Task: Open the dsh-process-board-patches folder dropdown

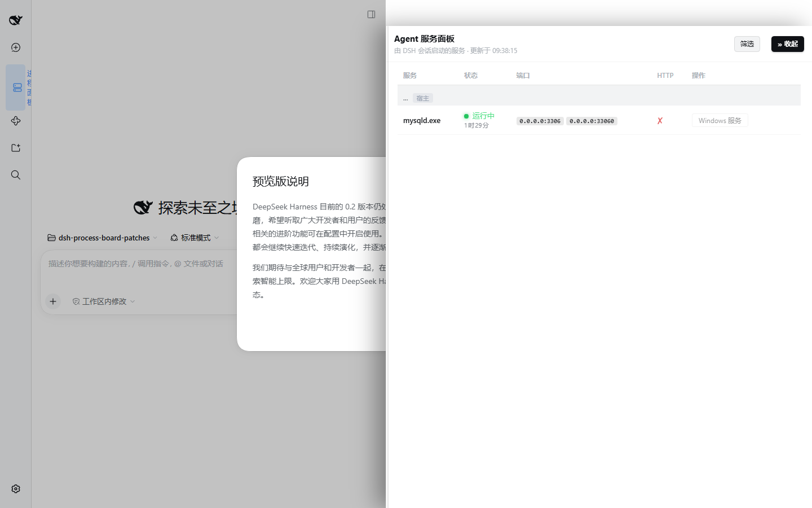Action: tap(103, 238)
